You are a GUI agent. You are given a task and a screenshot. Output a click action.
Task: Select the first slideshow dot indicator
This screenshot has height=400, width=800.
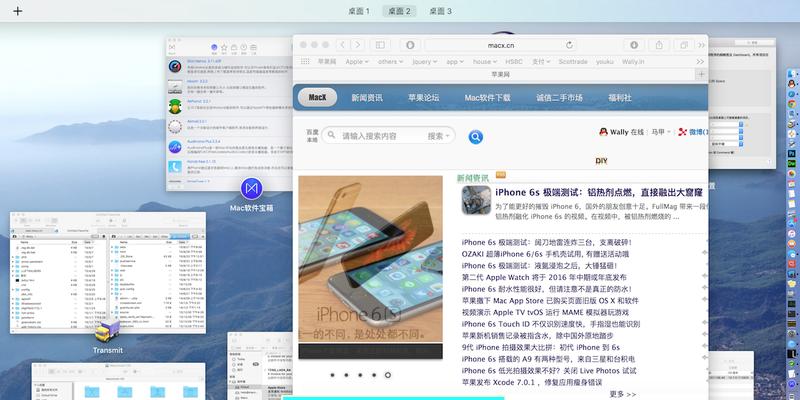point(332,375)
